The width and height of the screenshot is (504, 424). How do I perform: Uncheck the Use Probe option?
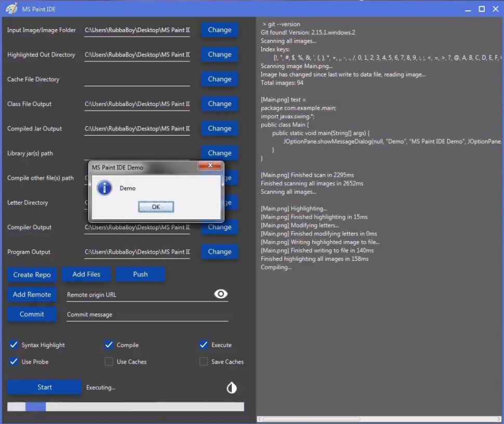(x=14, y=362)
